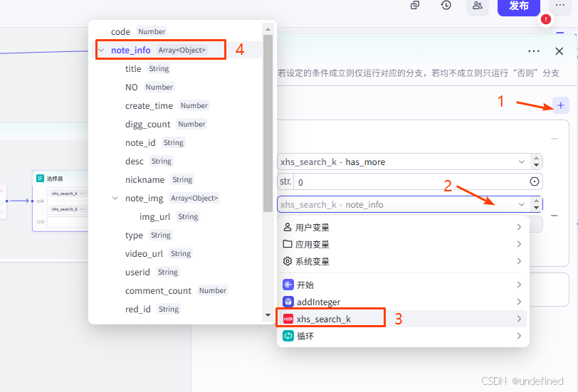Screen dimensions: 578x392
Task: Click the 循环 loop node icon
Action: coord(288,336)
